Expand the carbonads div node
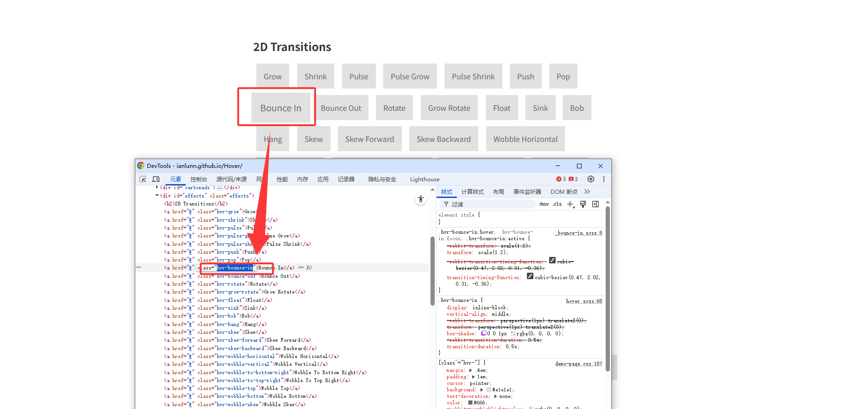 [157, 187]
